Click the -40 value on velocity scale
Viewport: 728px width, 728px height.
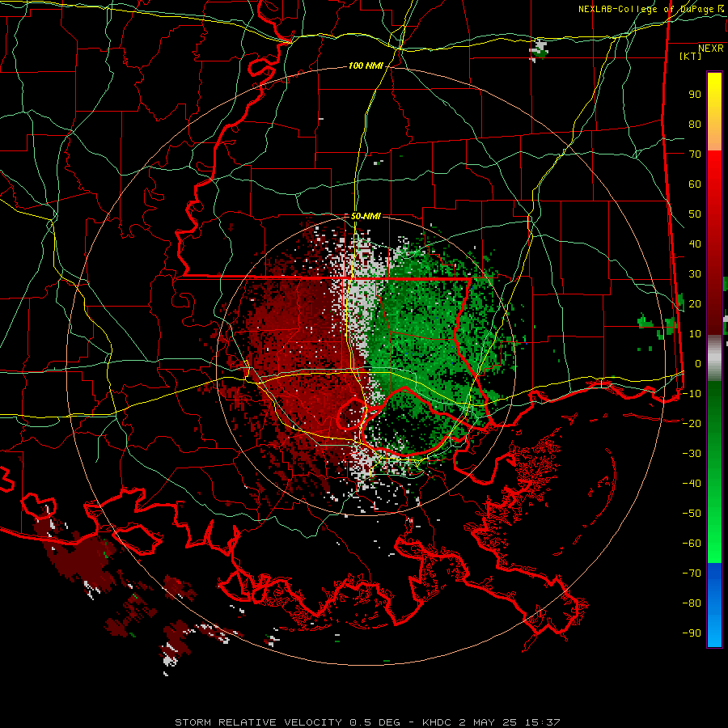(x=692, y=484)
